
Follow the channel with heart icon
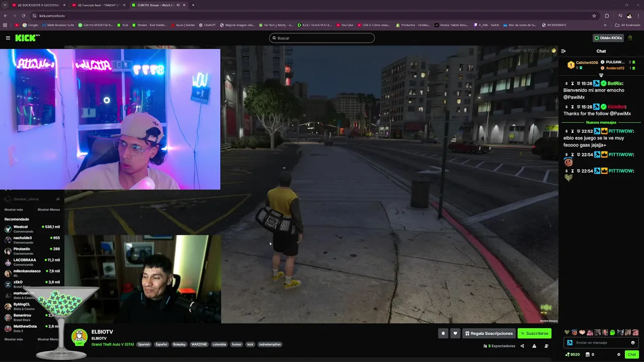pos(455,333)
